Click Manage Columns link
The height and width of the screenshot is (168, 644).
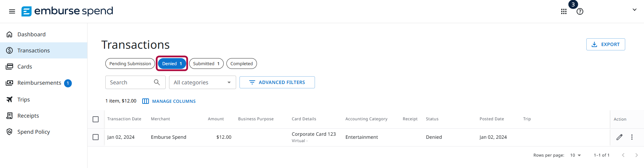[x=169, y=101]
